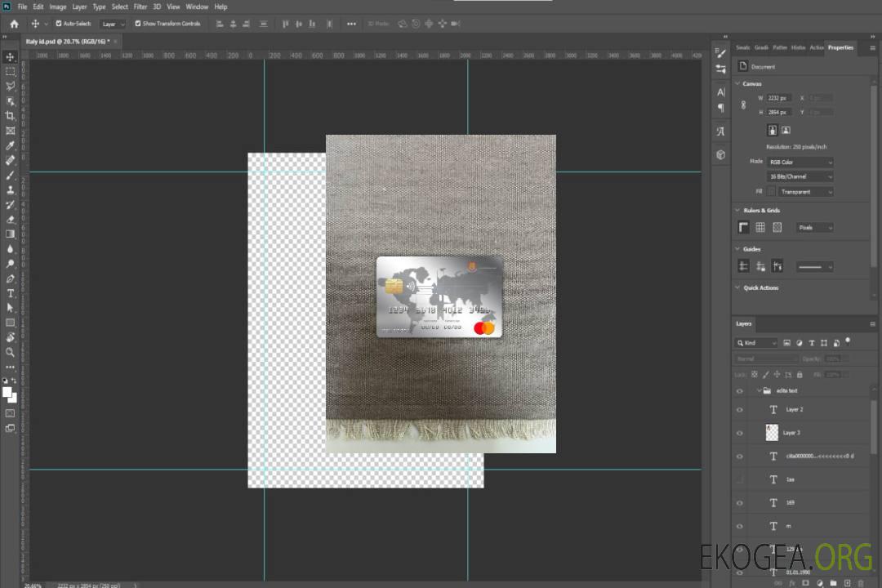Select the Crop tool

tap(10, 116)
